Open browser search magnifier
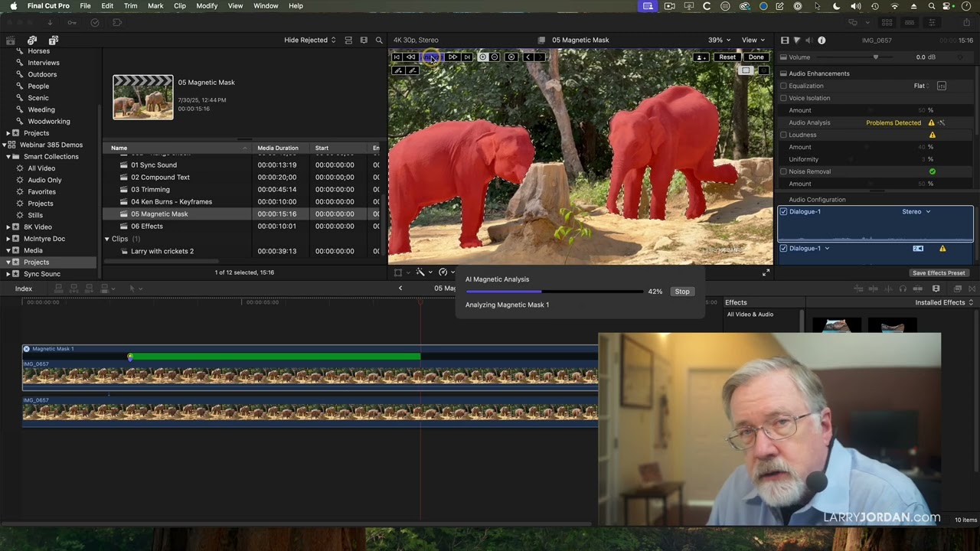The height and width of the screenshot is (551, 980). click(x=379, y=40)
